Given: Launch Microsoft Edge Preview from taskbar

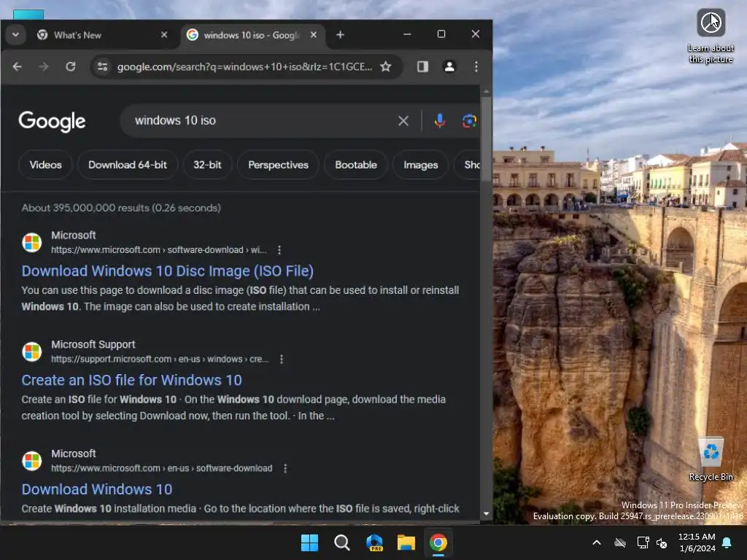Looking at the screenshot, I should tap(374, 542).
